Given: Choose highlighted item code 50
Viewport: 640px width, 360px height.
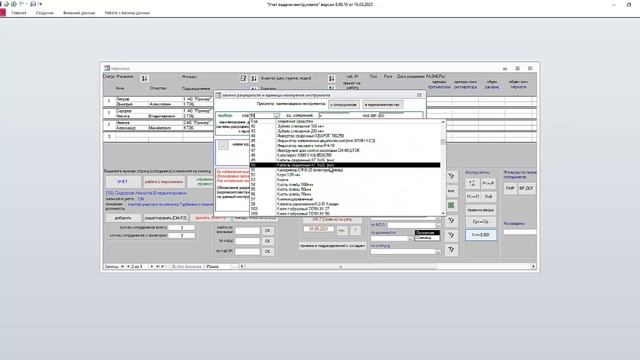Looking at the screenshot, I should (345, 165).
